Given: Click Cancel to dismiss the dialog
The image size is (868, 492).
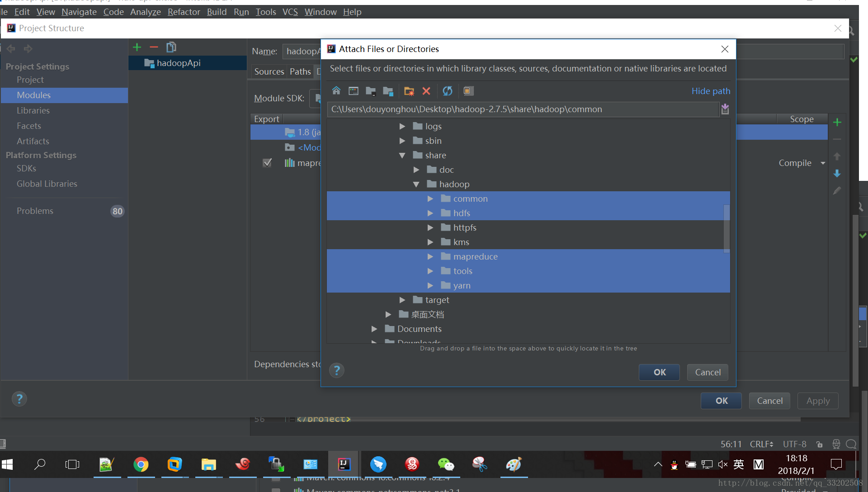Looking at the screenshot, I should tap(708, 372).
